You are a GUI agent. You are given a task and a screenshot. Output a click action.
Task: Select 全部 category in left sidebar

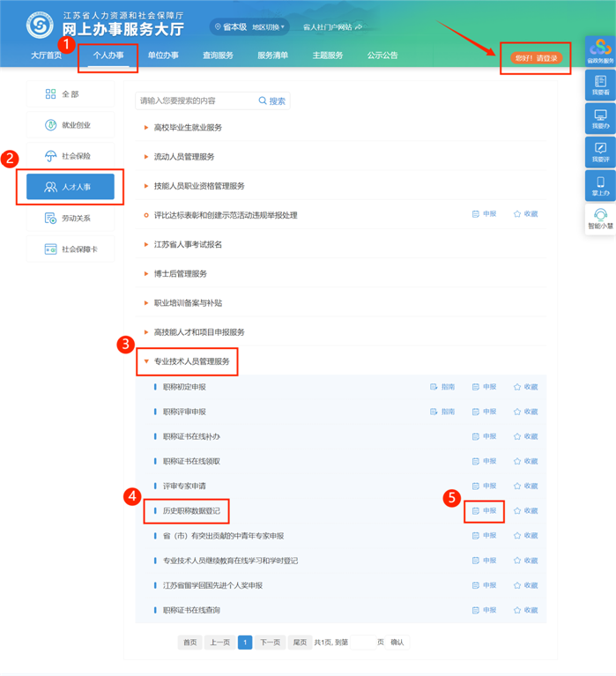point(71,94)
